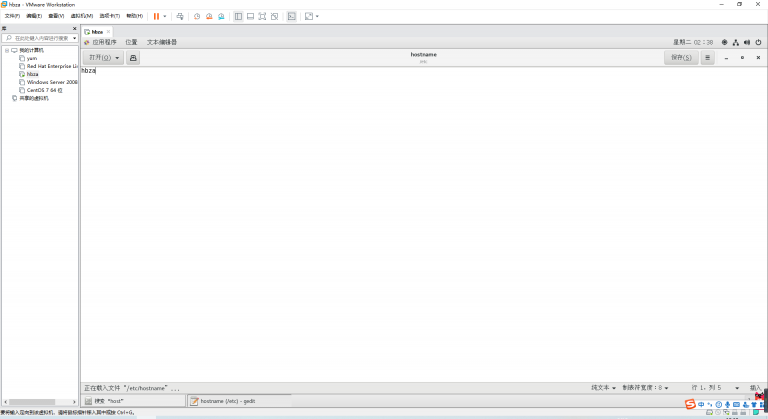Close the library panel with X
This screenshot has height=419, width=768.
coord(74,28)
